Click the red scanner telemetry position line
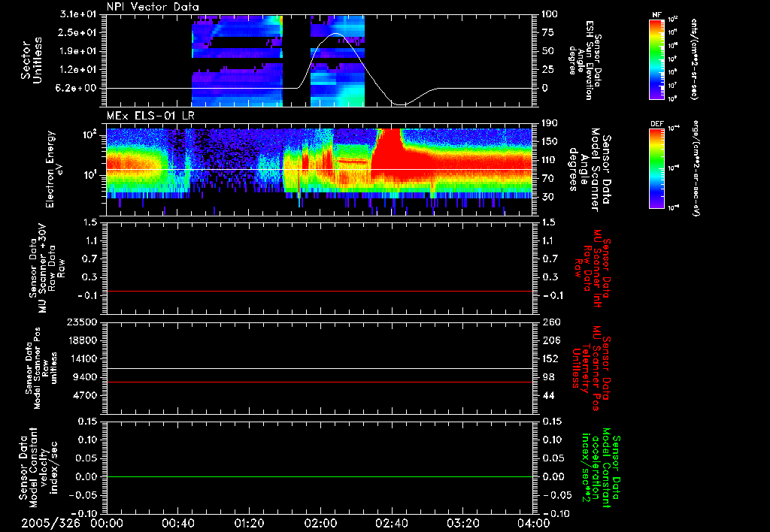770x532 pixels. point(319,382)
